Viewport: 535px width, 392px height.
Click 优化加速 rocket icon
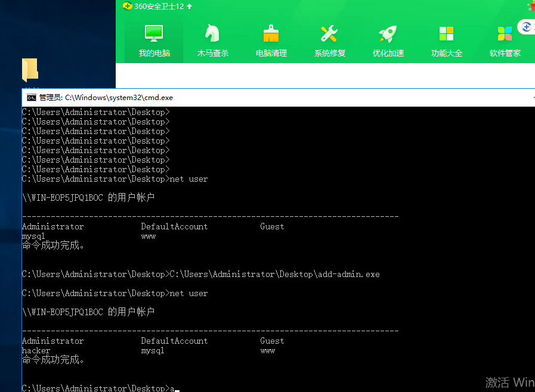[x=388, y=33]
